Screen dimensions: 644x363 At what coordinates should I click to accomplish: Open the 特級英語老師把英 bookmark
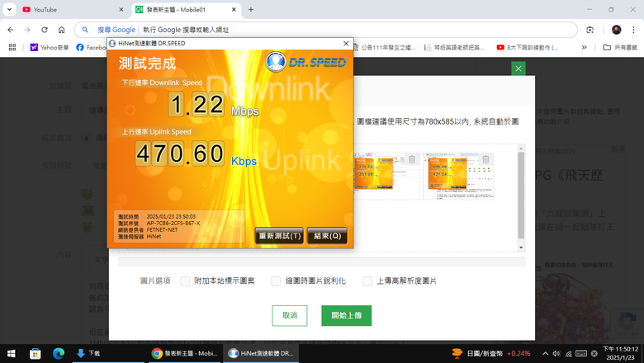click(454, 47)
